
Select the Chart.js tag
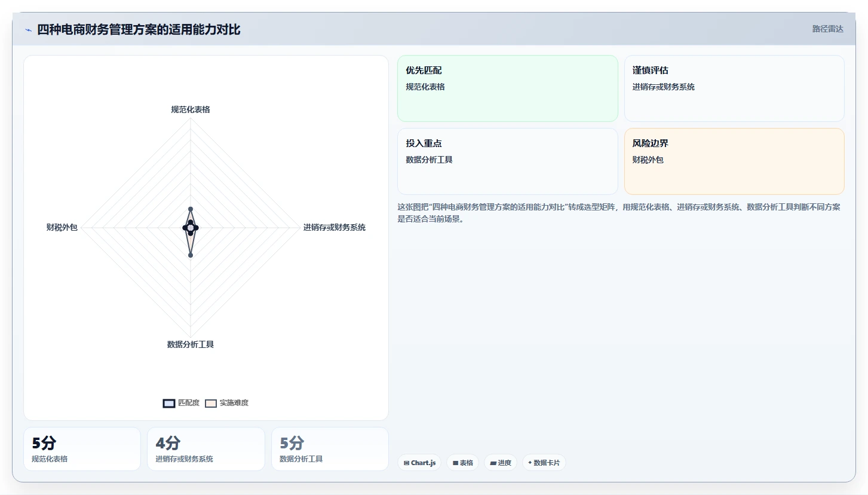click(419, 463)
